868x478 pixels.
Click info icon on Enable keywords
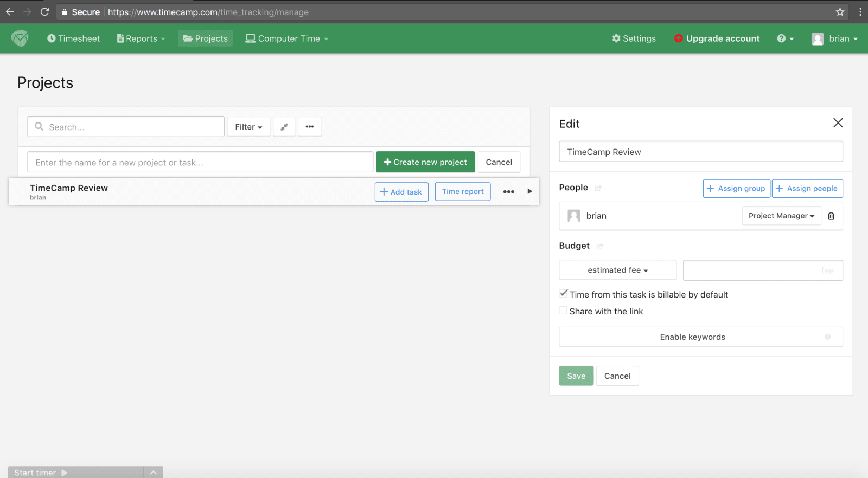(x=827, y=337)
